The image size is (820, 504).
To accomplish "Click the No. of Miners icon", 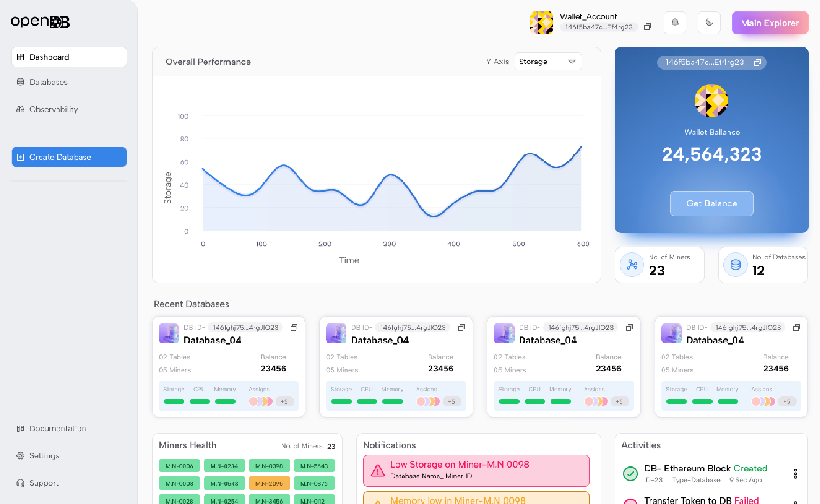I will [632, 265].
